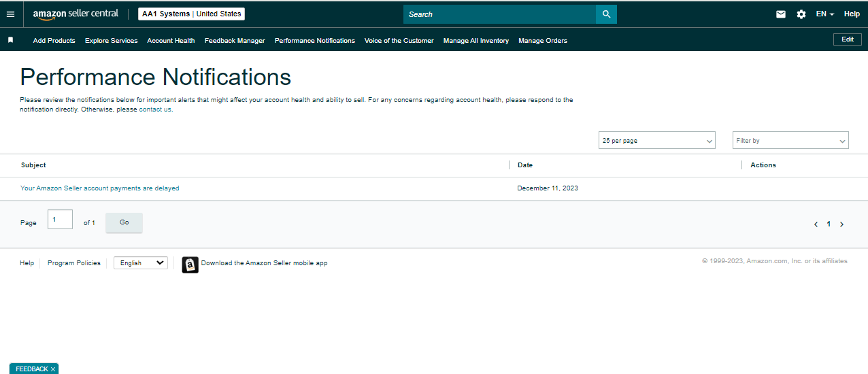Viewport: 868px width, 374px height.
Task: Close the Feedback tab x
Action: click(x=53, y=369)
